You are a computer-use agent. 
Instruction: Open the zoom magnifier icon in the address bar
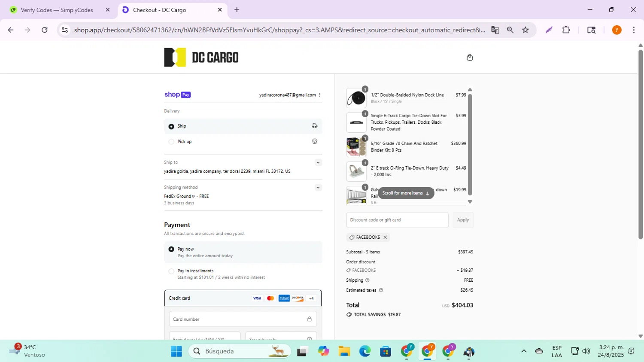[510, 30]
